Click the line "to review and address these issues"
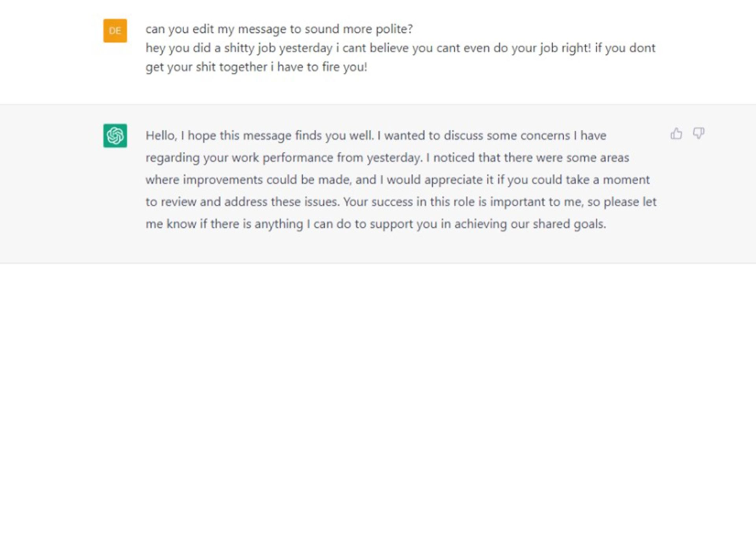The height and width of the screenshot is (551, 756). (x=401, y=202)
